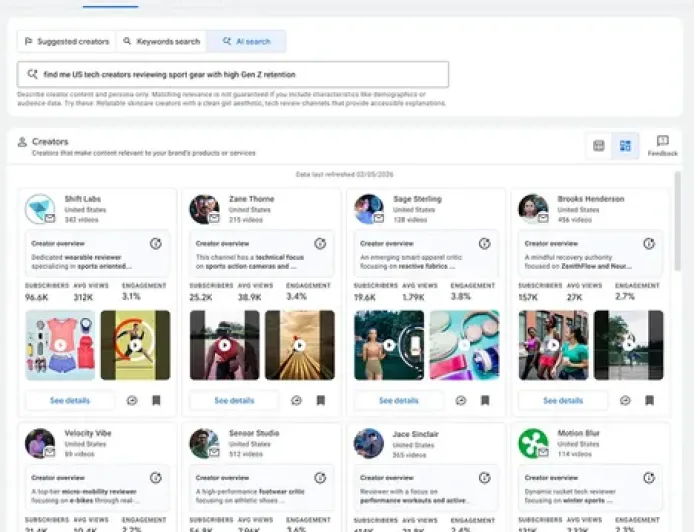This screenshot has height=532, width=694.
Task: Click the Motion Blur creator name
Action: [578, 433]
